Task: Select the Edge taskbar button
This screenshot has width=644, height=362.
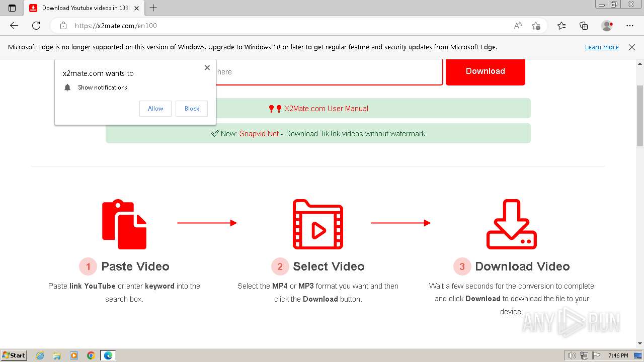Action: tap(108, 355)
